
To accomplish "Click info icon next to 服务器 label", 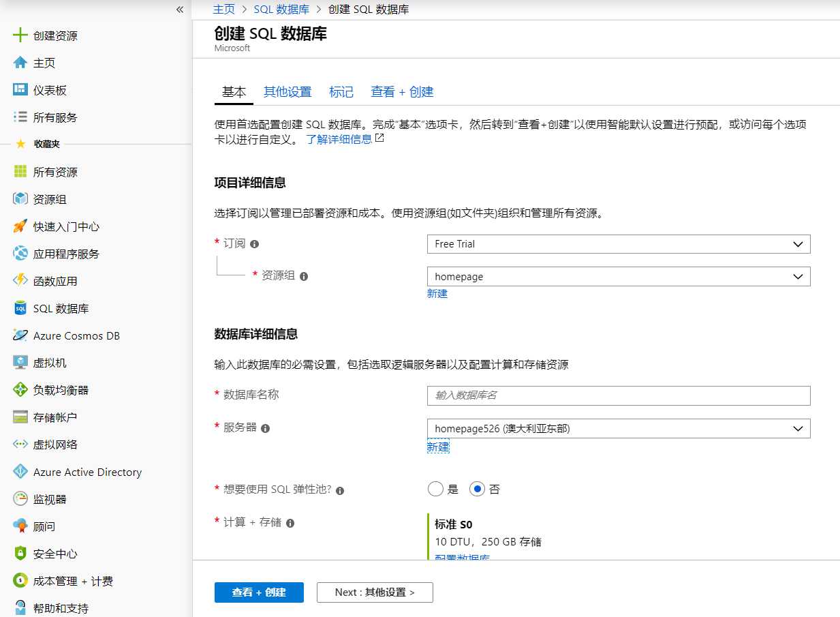I will (266, 428).
